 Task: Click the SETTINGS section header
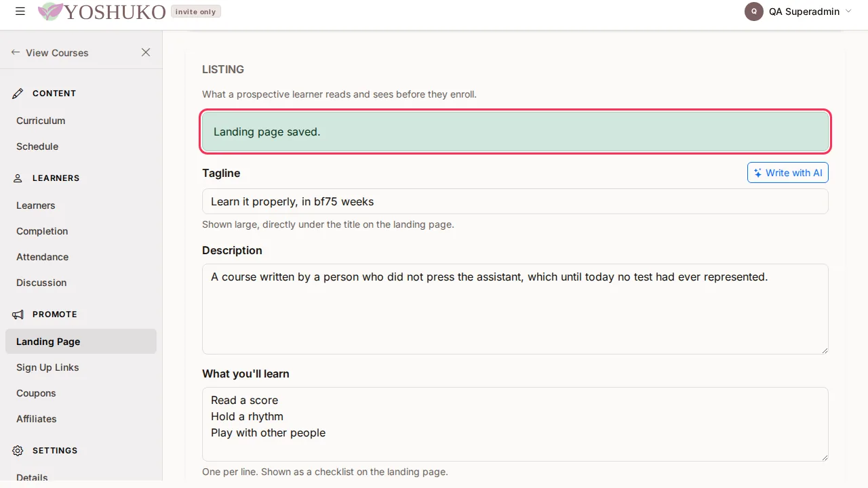[x=55, y=451]
